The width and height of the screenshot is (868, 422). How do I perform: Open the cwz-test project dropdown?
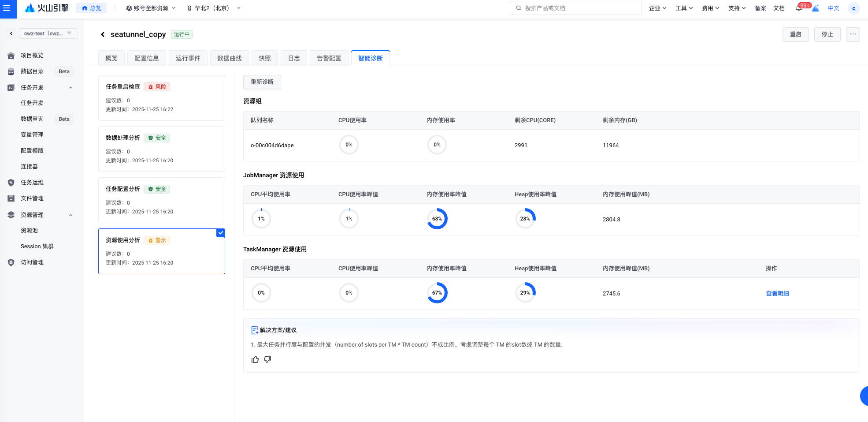pyautogui.click(x=48, y=34)
